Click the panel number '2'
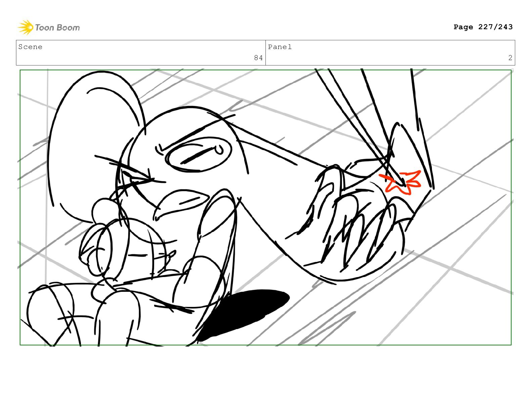Image resolution: width=532 pixels, height=411 pixels. coord(510,58)
